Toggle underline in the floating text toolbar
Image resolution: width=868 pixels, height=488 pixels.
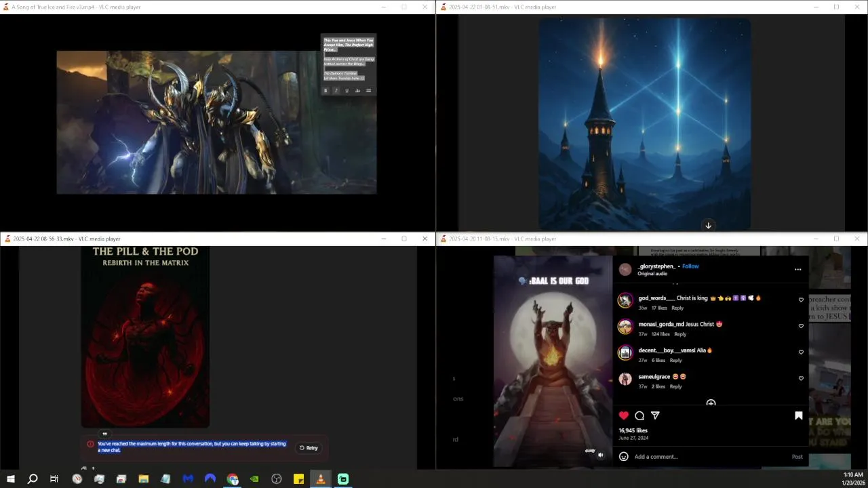click(x=347, y=91)
